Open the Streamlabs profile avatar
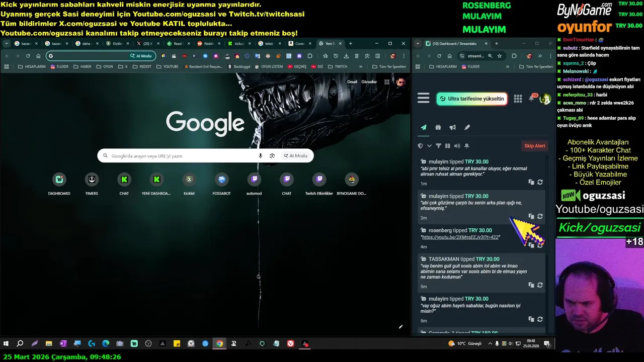 click(x=545, y=99)
